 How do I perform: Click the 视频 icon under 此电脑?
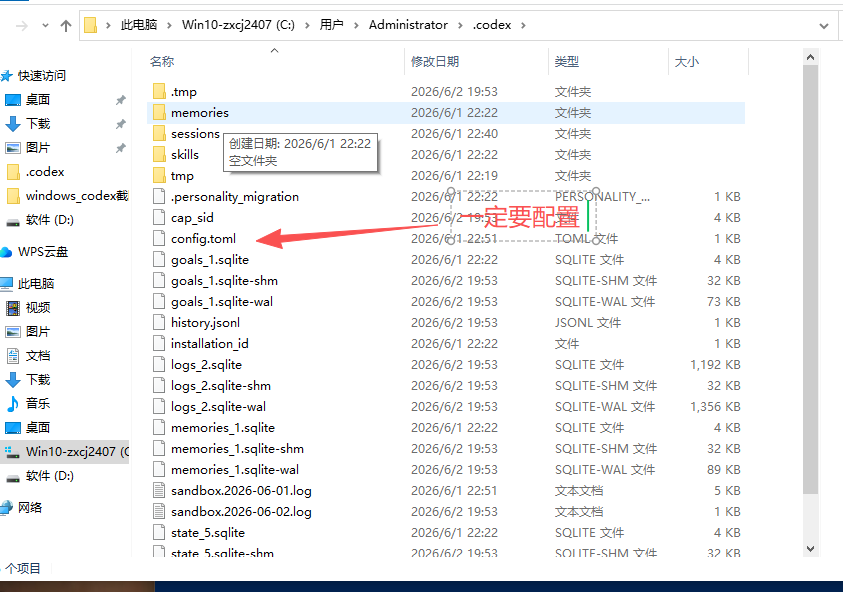point(13,308)
